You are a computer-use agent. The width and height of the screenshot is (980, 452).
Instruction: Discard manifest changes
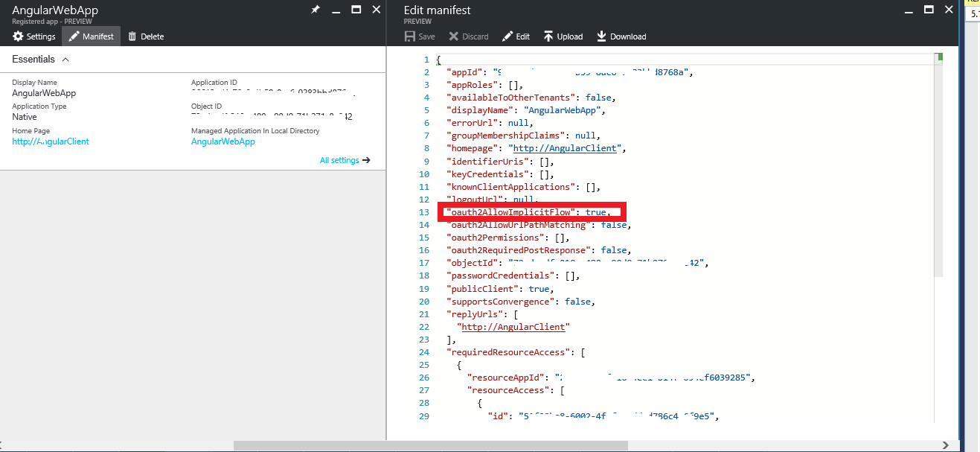click(x=469, y=36)
